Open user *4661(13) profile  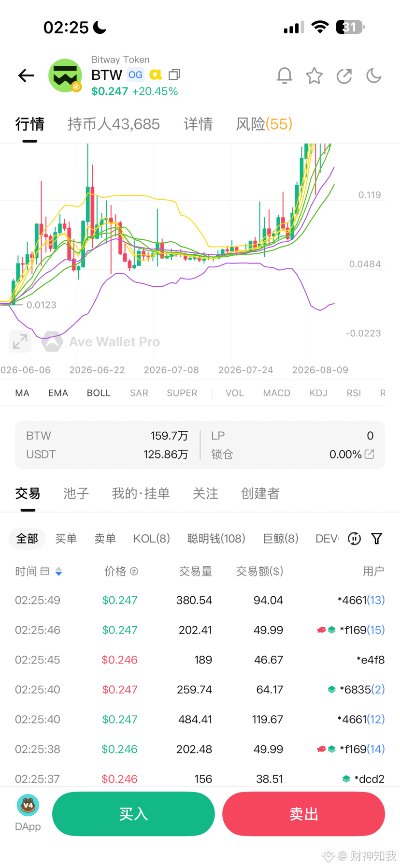(x=361, y=600)
